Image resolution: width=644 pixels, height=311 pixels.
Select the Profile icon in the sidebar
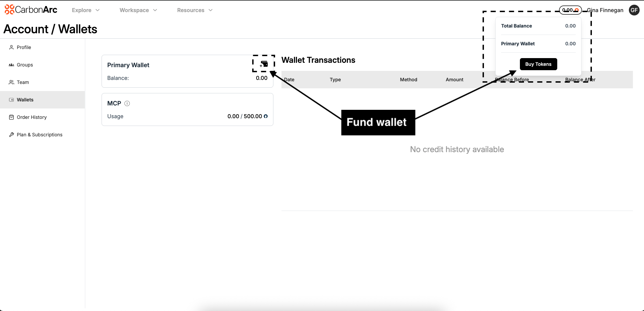point(11,47)
